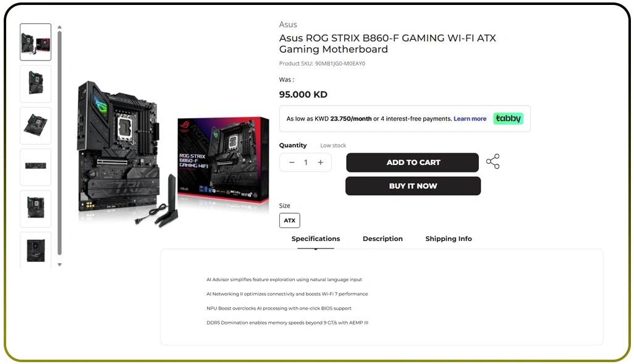Image resolution: width=634 pixels, height=364 pixels.
Task: Click the tabby logo badge
Action: [x=509, y=119]
